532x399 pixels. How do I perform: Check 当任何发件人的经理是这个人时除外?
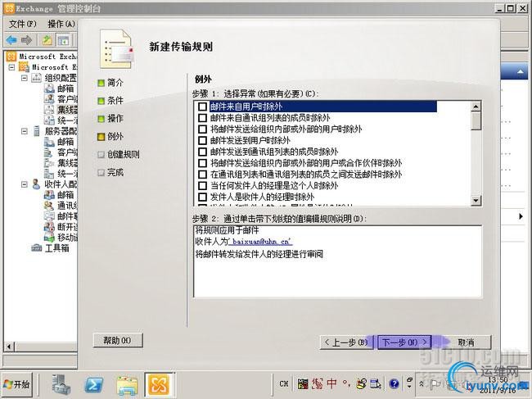202,185
